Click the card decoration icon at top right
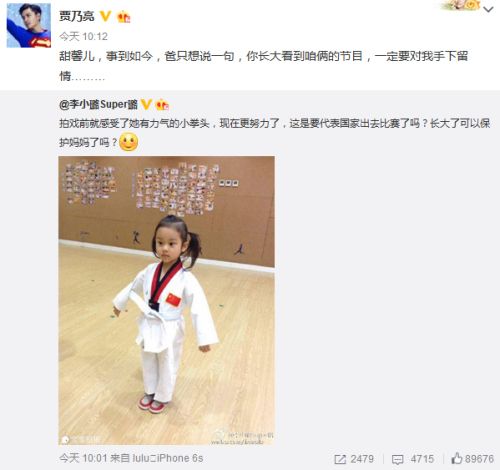Screen dimensions: 500x470 click(x=461, y=5)
